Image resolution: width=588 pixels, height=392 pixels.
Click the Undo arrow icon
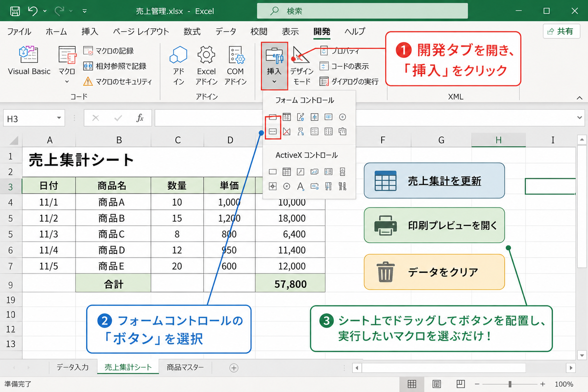[x=32, y=10]
